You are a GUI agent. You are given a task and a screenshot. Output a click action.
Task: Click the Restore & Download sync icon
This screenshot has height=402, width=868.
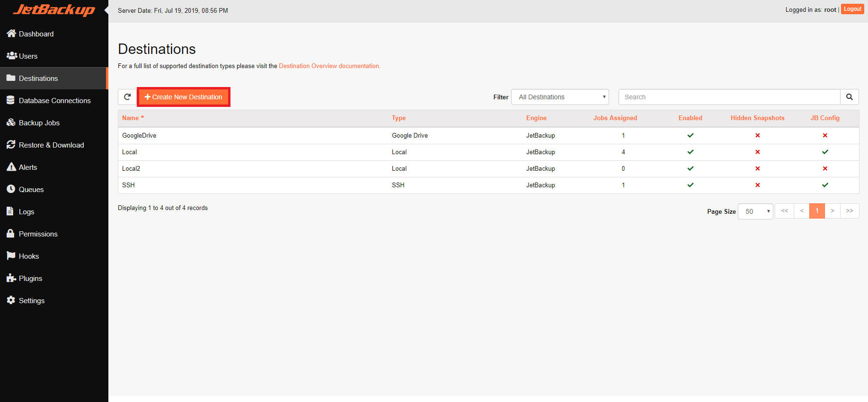pyautogui.click(x=11, y=145)
